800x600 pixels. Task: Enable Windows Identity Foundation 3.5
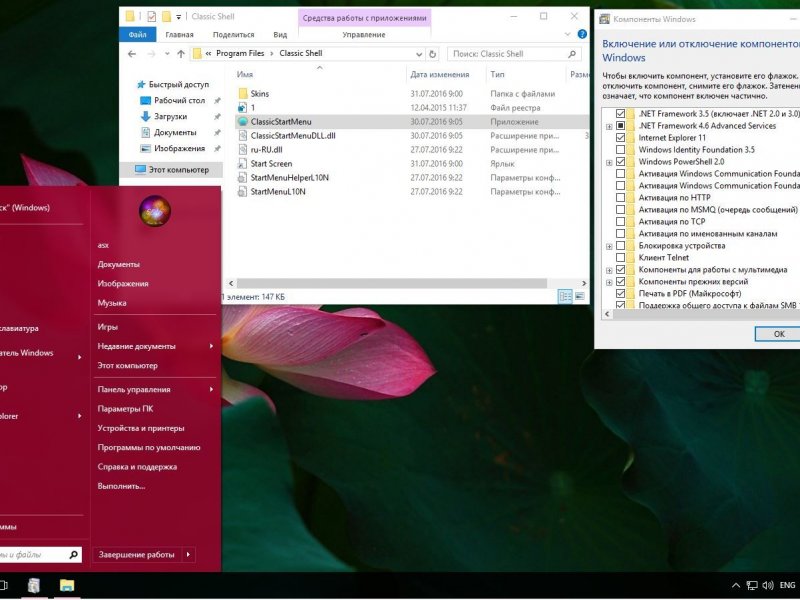click(620, 149)
